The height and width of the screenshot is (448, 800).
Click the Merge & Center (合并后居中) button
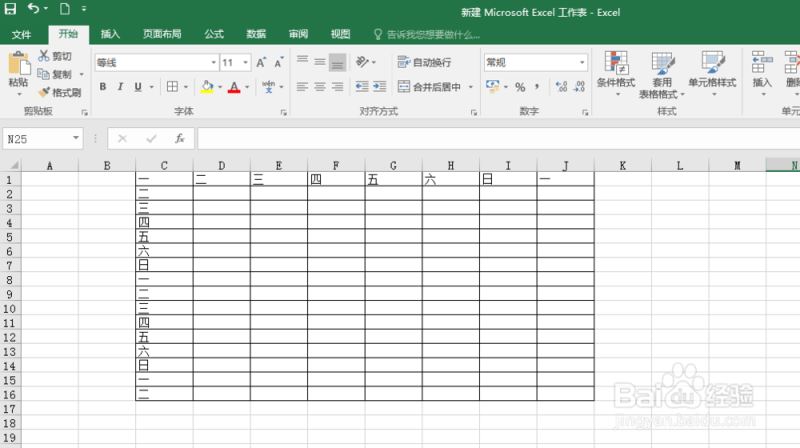[x=429, y=87]
